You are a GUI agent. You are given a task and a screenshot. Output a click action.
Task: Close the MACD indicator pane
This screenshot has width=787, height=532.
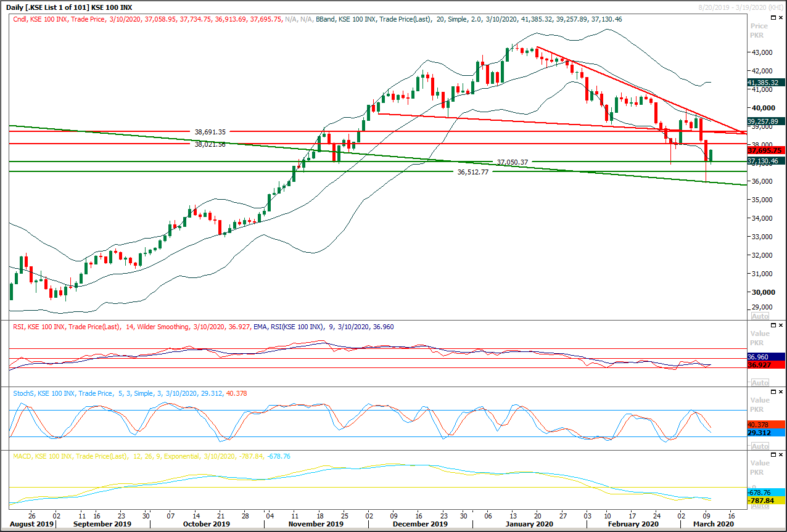coord(781,454)
